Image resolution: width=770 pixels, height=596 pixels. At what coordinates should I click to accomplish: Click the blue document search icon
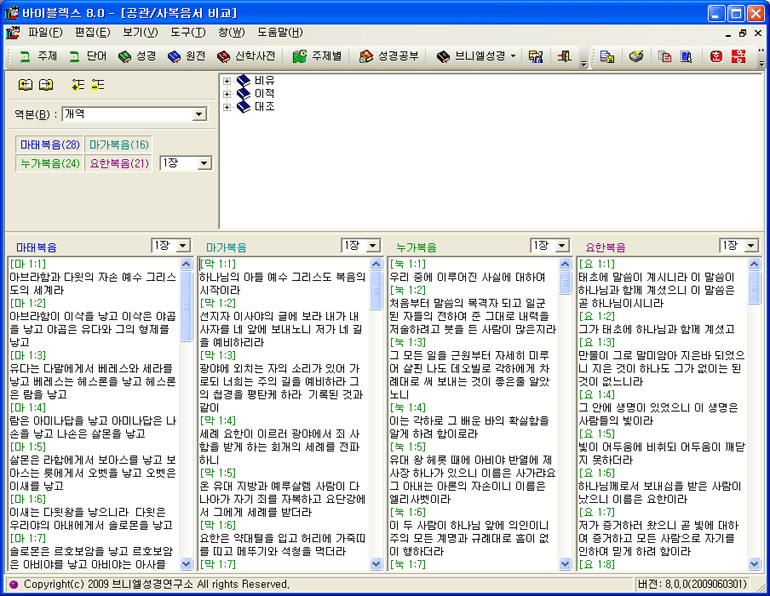(686, 56)
